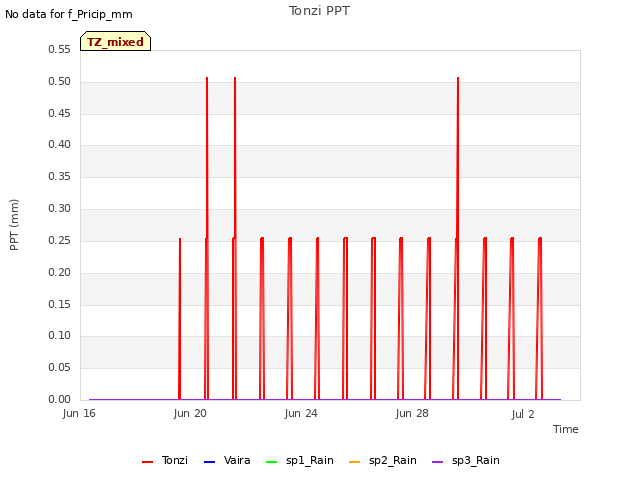Screen dimensions: 640x480
Task: Click the 0.50 y-axis tick label
Action: 60,81
